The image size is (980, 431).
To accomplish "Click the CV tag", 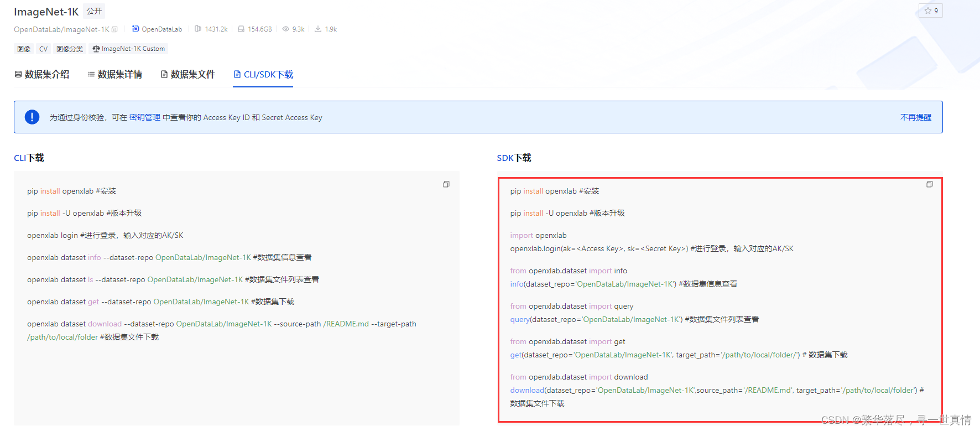I will pos(43,49).
